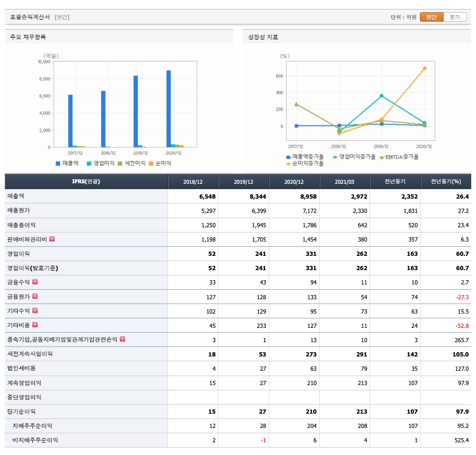The height and width of the screenshot is (455, 476).
Task: Click the 2017/12 revenue bar in chart
Action: coord(70,121)
